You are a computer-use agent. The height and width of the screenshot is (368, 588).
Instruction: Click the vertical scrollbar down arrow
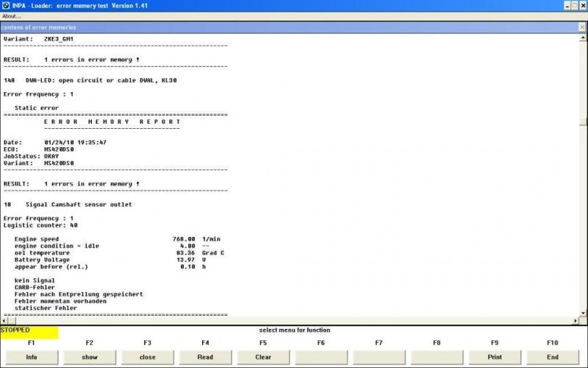point(583,313)
